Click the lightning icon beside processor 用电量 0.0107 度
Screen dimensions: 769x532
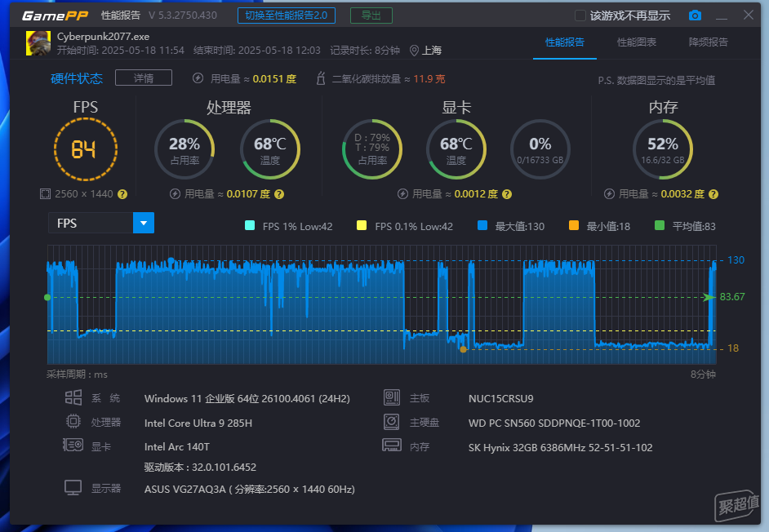pyautogui.click(x=175, y=194)
